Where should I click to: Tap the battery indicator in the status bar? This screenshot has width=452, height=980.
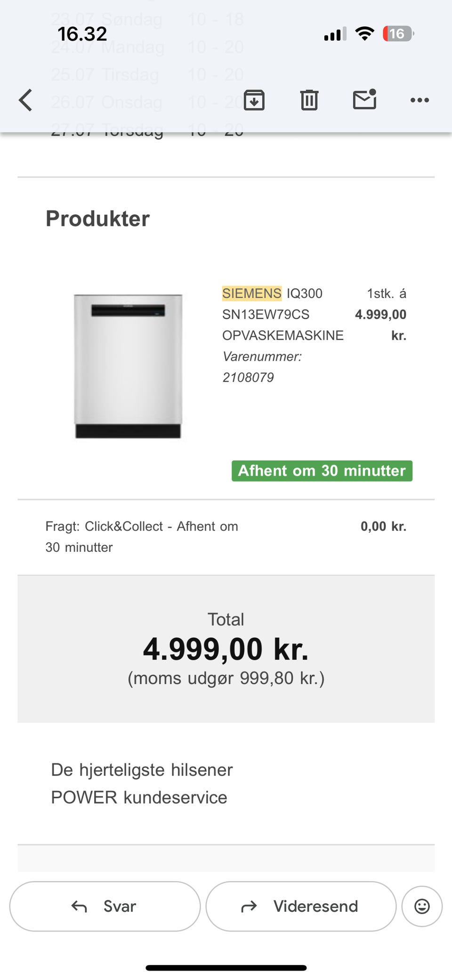[398, 34]
